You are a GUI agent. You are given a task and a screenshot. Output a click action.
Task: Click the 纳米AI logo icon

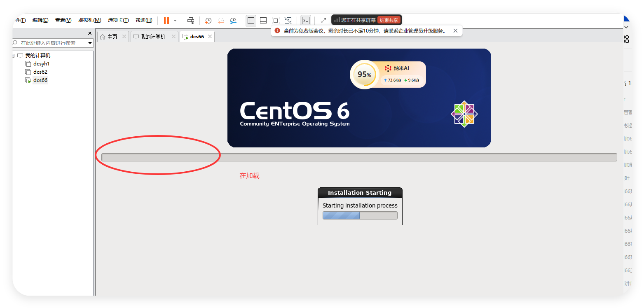[388, 68]
